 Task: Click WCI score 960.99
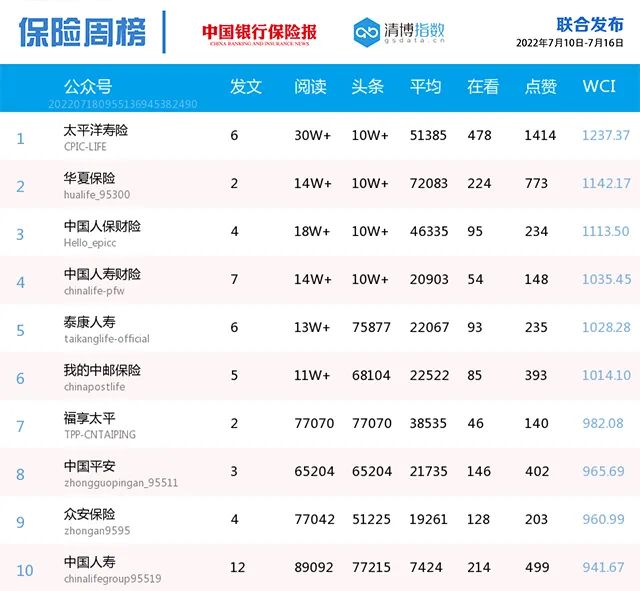point(603,519)
